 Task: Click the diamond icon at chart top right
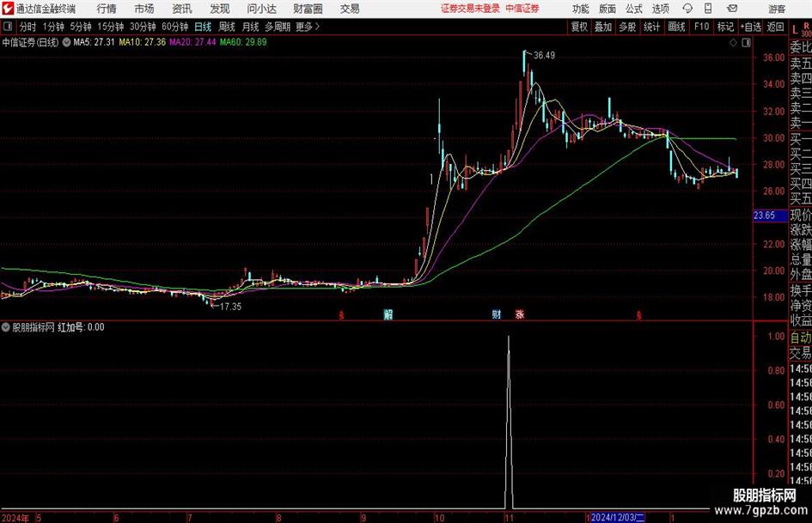click(x=733, y=43)
